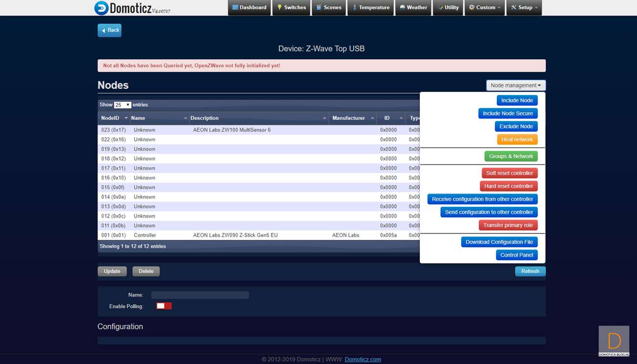Open the Scenes page

click(329, 8)
